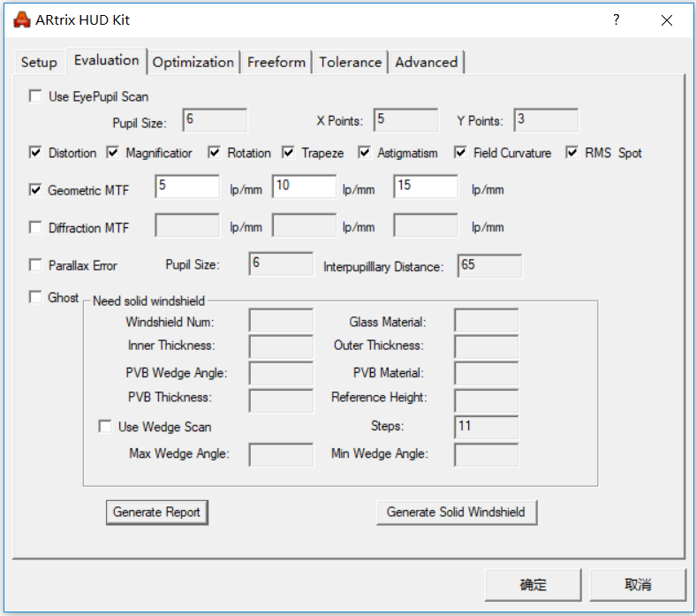Click the X Points input field
Screen dimensions: 696x616
(x=405, y=120)
